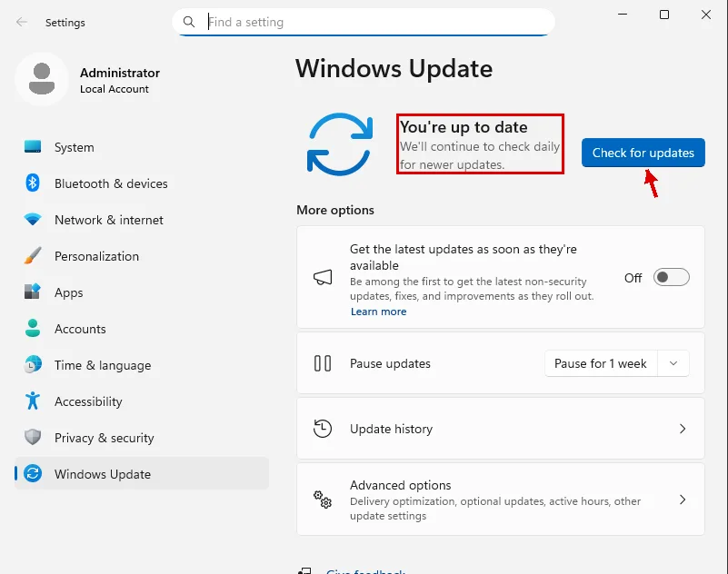Go to Bluetooth & devices settings
Viewport: 728px width, 574px height.
(142, 183)
